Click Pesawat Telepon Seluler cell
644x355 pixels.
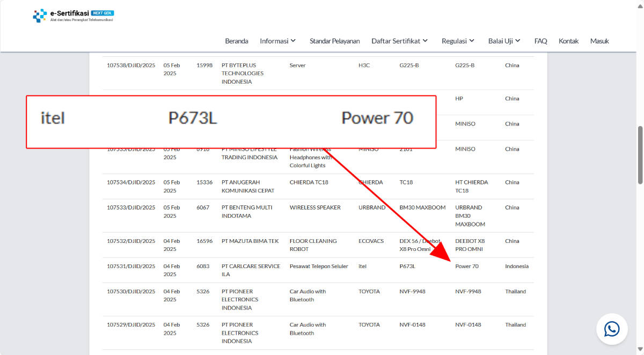[319, 267]
